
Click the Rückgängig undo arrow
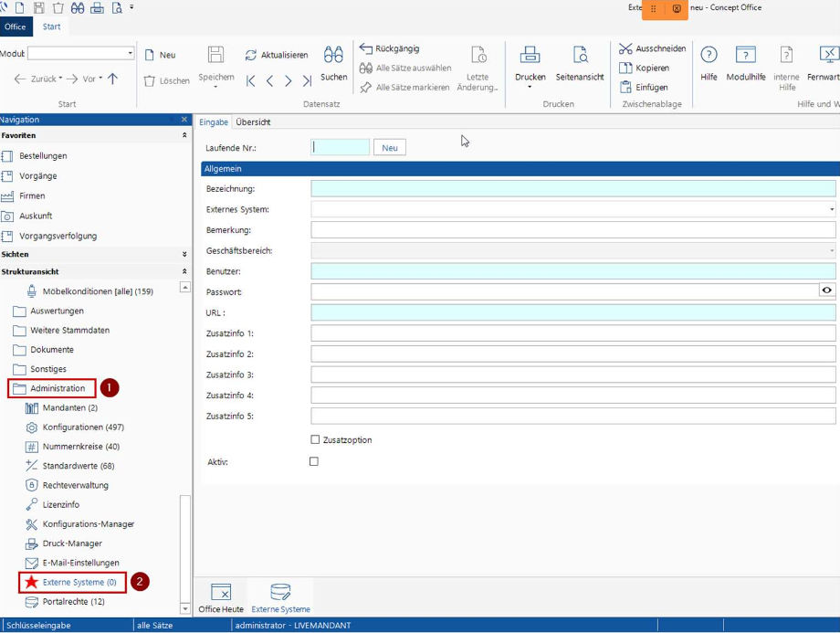click(366, 48)
